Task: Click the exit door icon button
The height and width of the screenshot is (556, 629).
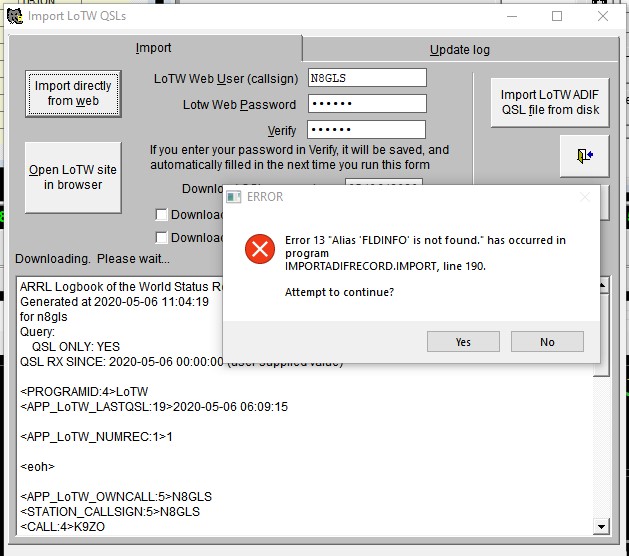Action: coord(584,156)
